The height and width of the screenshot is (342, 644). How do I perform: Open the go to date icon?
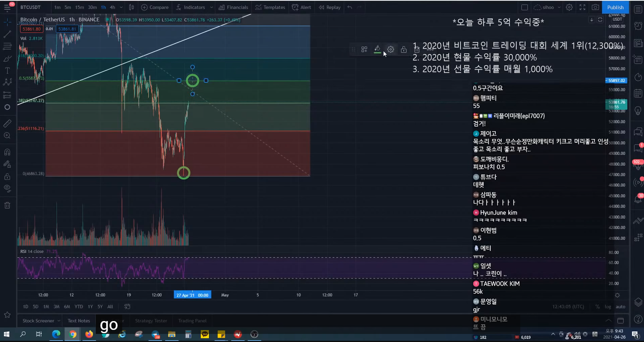(x=127, y=307)
